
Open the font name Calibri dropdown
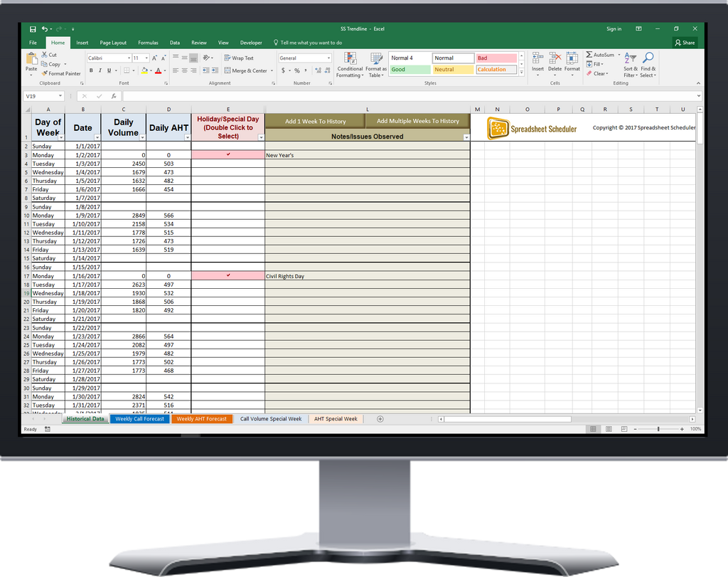coord(129,58)
